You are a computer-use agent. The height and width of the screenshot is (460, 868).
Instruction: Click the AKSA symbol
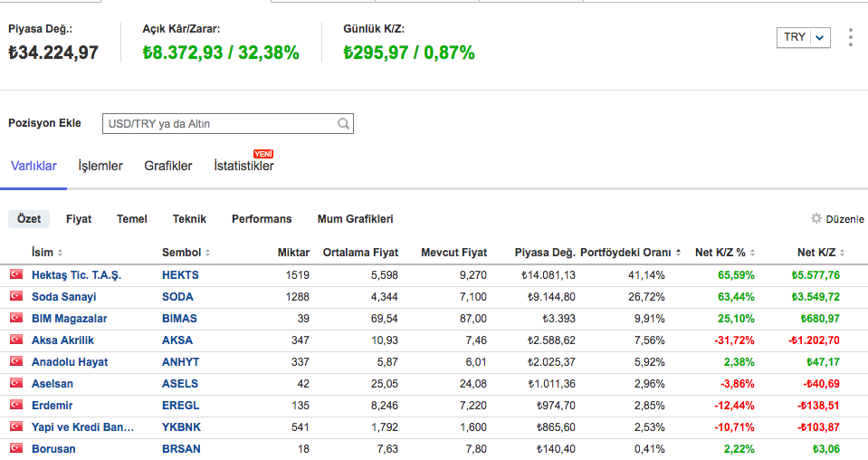point(177,340)
